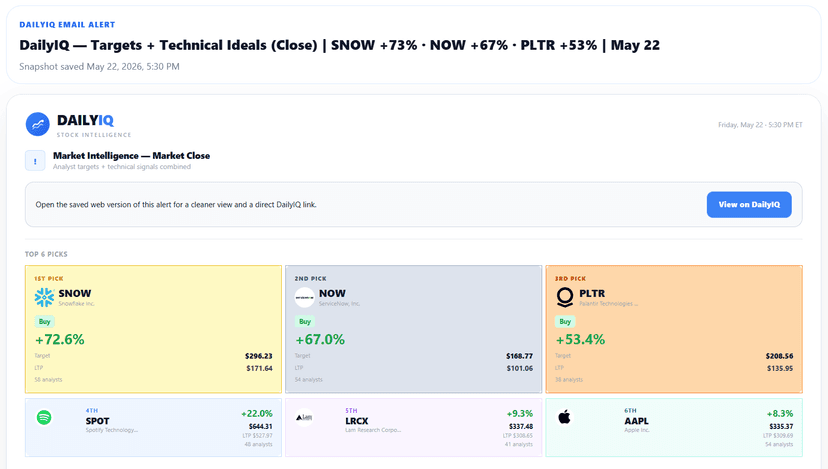Click the $296.23 target price
The height and width of the screenshot is (469, 828).
click(259, 356)
